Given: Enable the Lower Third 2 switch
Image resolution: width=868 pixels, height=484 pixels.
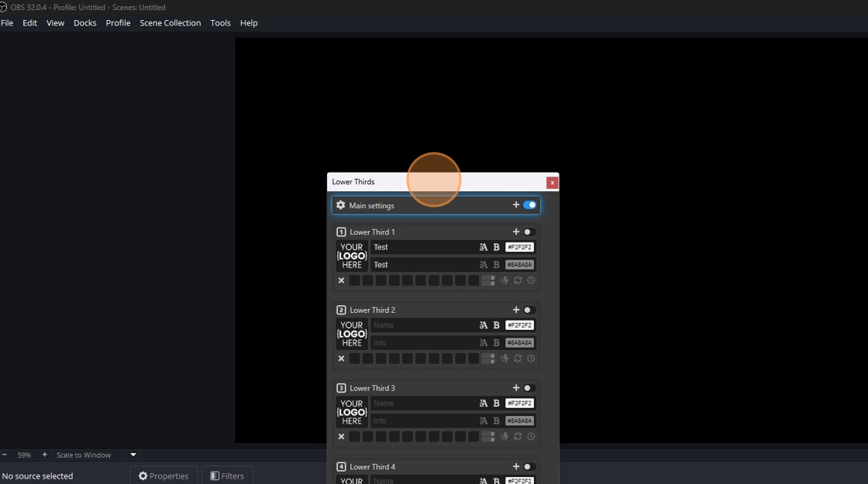Looking at the screenshot, I should click(529, 310).
